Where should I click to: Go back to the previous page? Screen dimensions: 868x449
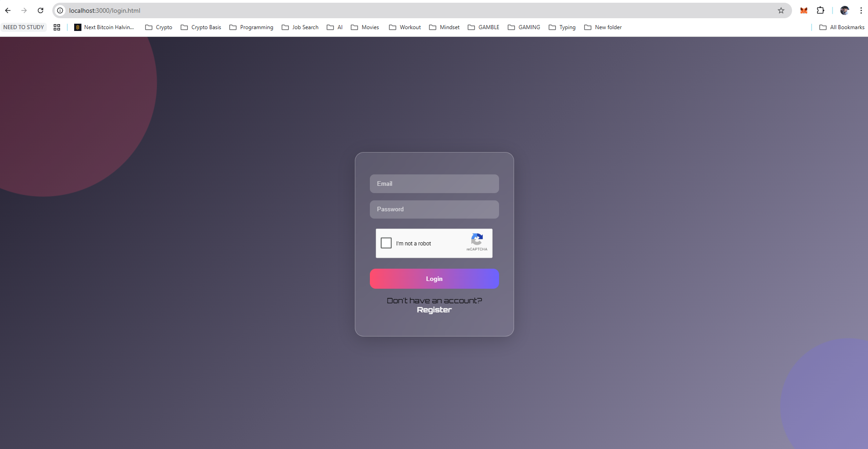8,10
